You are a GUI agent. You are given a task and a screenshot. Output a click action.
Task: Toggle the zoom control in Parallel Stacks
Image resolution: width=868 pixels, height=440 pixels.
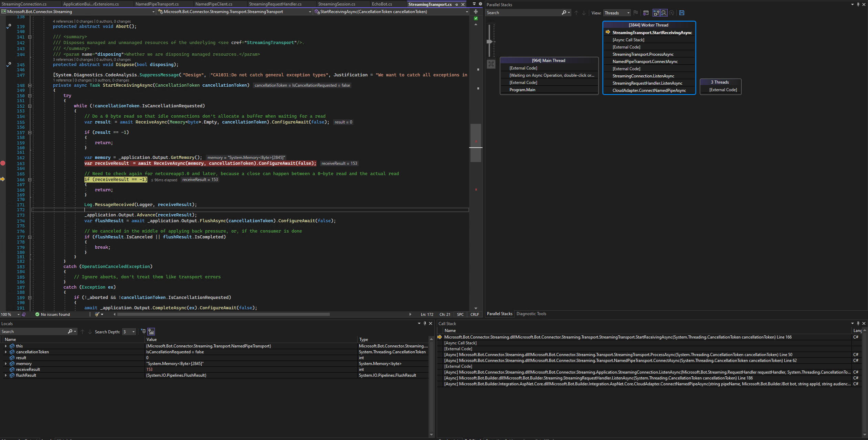664,13
